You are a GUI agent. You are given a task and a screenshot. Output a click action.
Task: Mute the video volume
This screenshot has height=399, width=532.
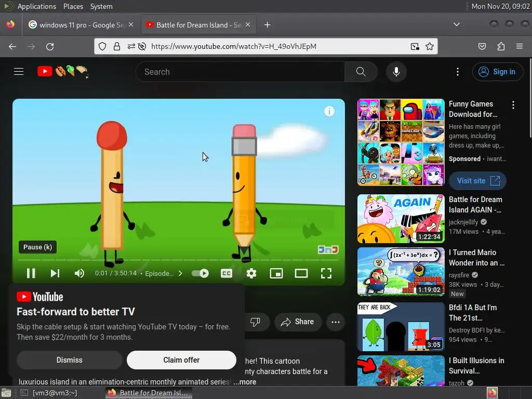[79, 273]
